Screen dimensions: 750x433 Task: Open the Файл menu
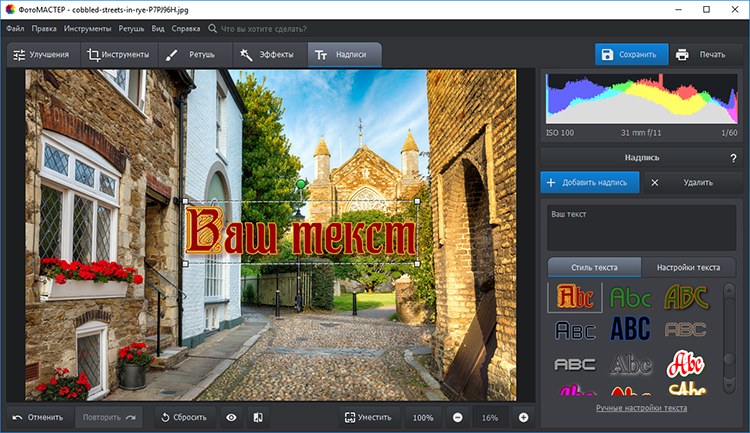[15, 29]
